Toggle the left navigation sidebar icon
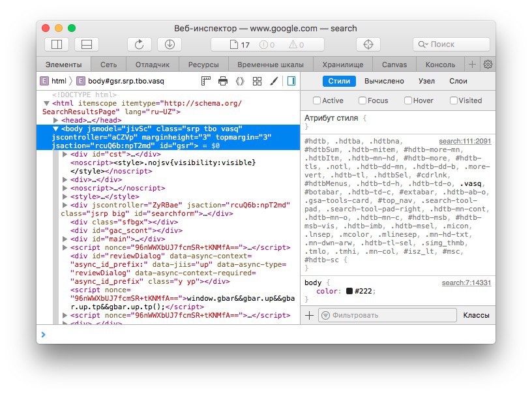 [57, 44]
